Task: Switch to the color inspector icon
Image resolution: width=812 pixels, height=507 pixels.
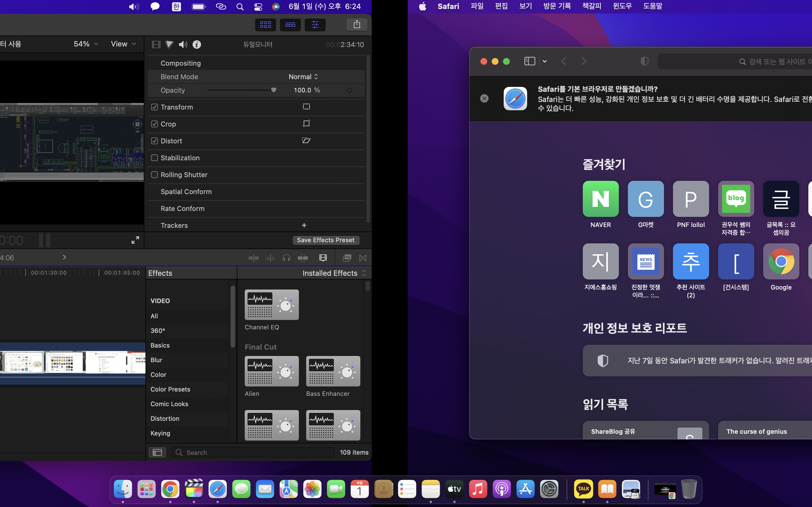Action: click(169, 45)
